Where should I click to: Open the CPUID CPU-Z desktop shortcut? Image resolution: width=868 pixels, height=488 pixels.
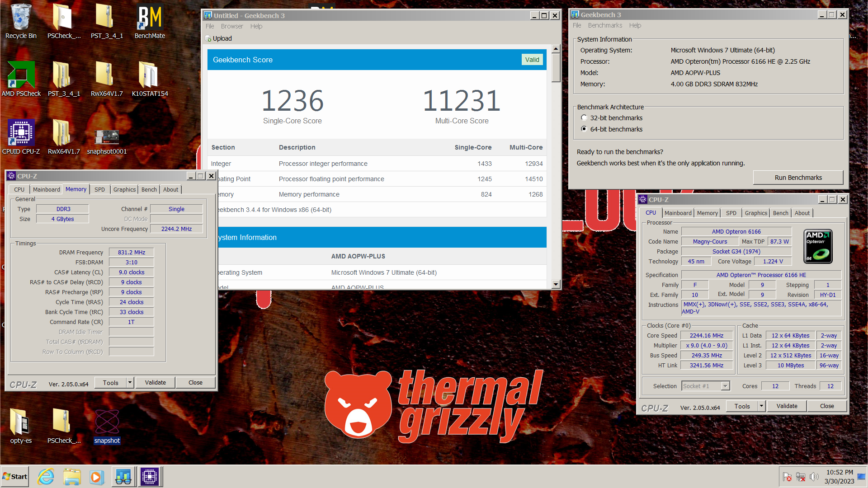click(21, 137)
